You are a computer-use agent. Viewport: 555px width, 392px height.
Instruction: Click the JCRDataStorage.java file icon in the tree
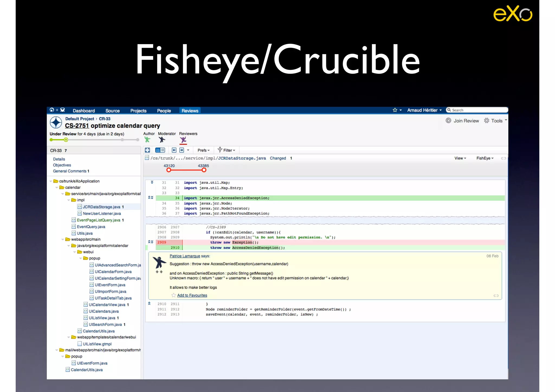tap(80, 207)
